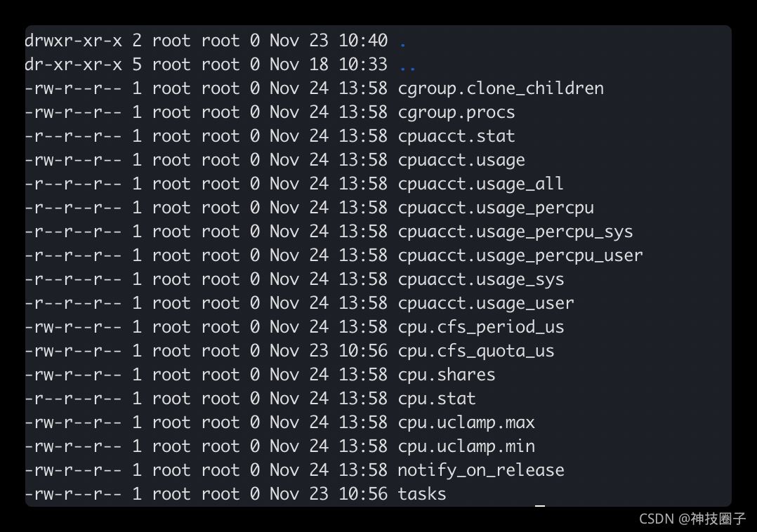
Task: Click the cpuacct.usage_percpu file name
Action: tap(495, 208)
